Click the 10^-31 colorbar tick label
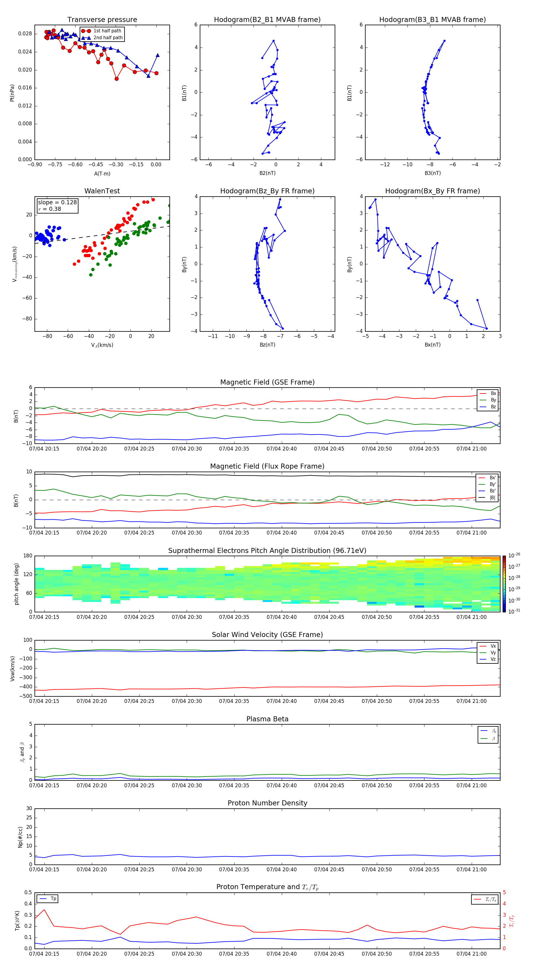The height and width of the screenshot is (980, 535). pyautogui.click(x=514, y=611)
